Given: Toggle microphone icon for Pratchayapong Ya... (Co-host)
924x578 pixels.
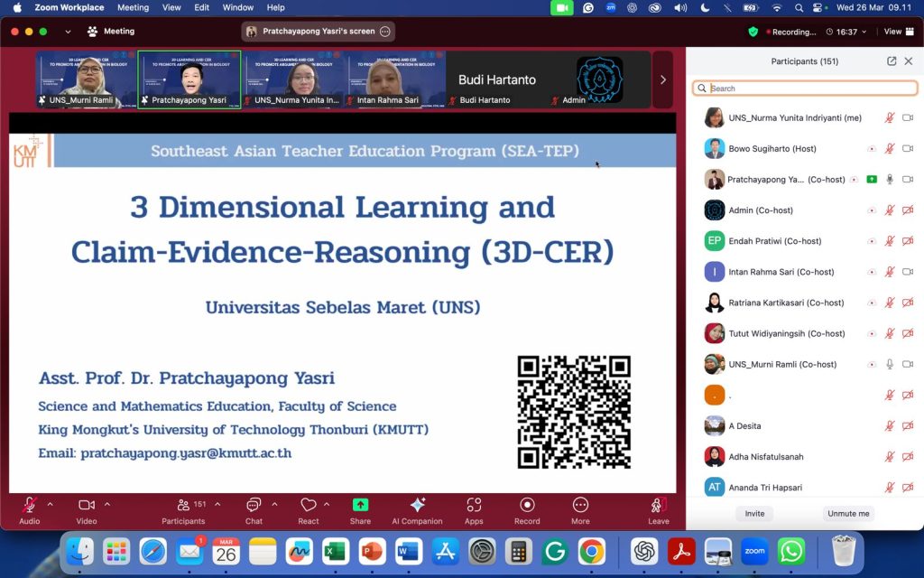Looking at the screenshot, I should coord(890,180).
